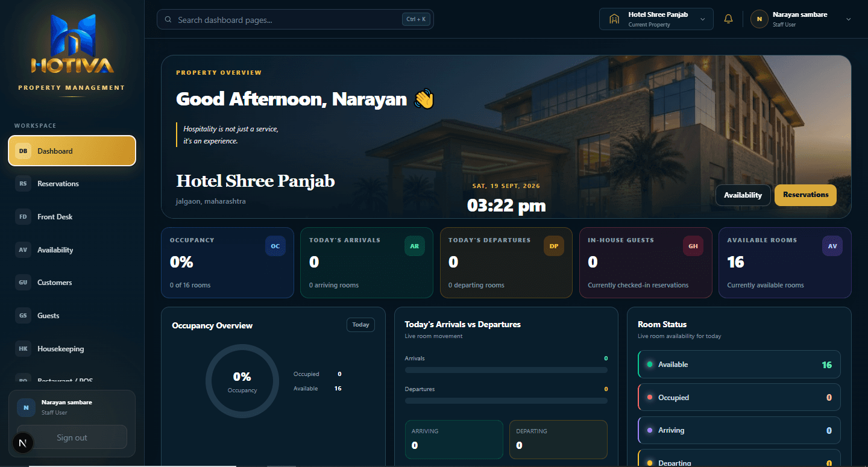Click the AV badge on Available Rooms card
The width and height of the screenshot is (868, 467).
point(832,246)
